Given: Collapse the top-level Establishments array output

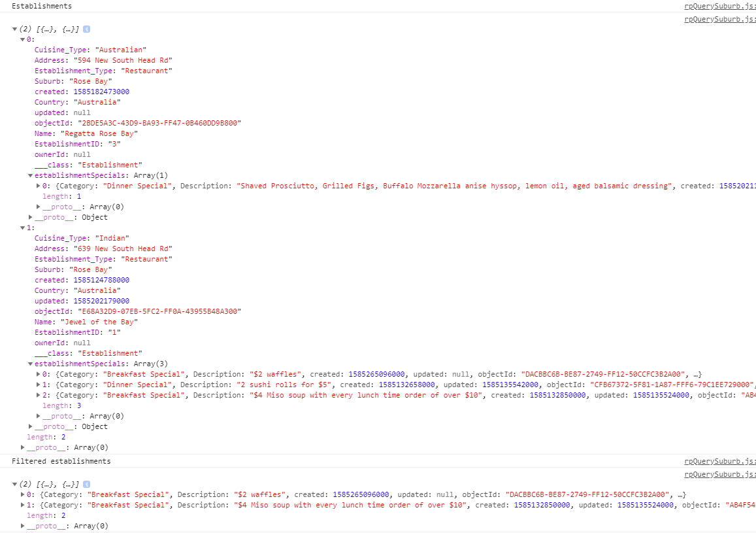Looking at the screenshot, I should click(15, 29).
